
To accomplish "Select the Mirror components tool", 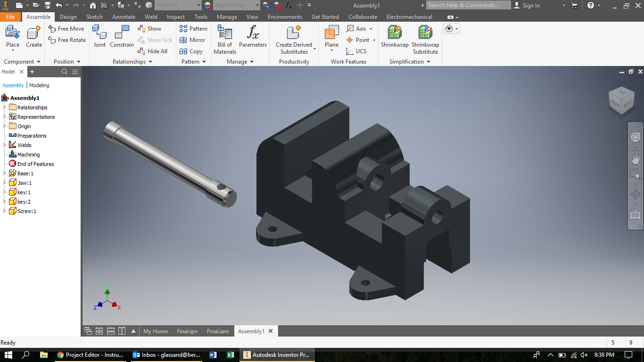I will [192, 40].
